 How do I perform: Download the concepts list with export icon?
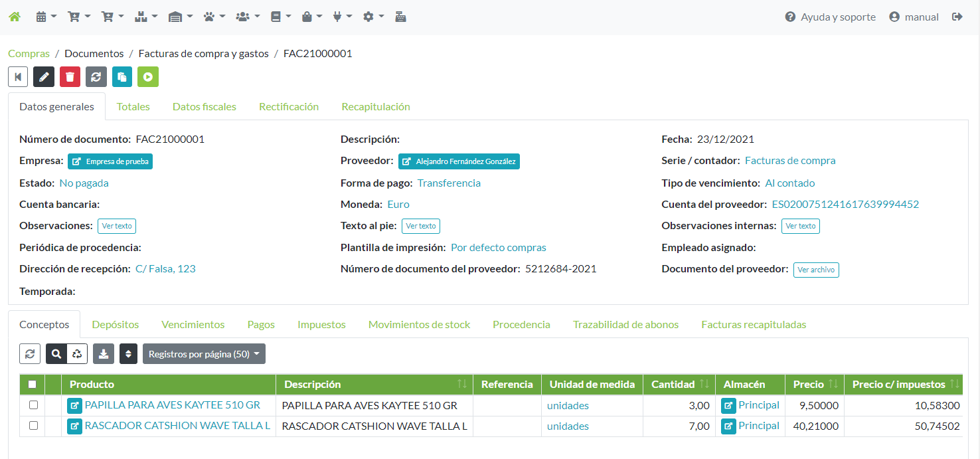click(104, 354)
